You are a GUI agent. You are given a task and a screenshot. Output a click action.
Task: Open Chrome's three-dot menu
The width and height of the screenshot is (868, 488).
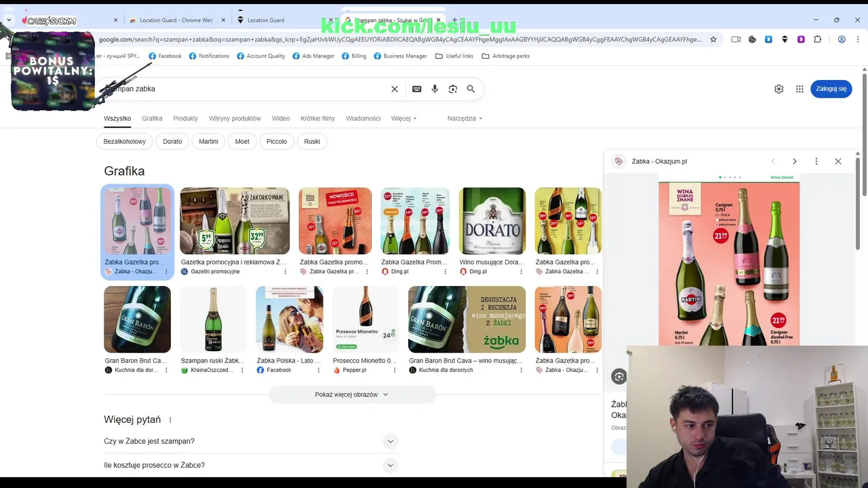click(859, 39)
